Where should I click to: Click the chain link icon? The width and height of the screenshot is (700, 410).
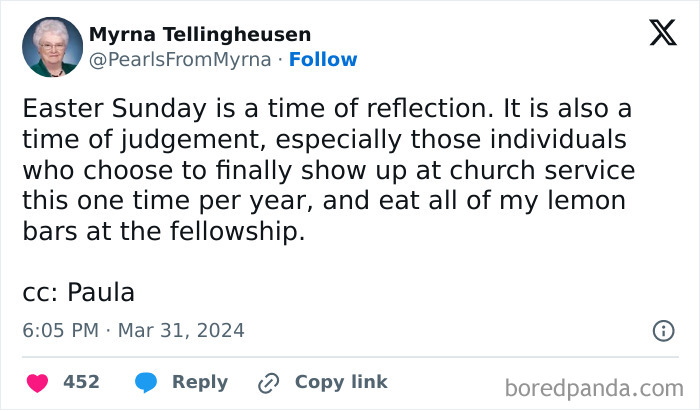[x=268, y=382]
